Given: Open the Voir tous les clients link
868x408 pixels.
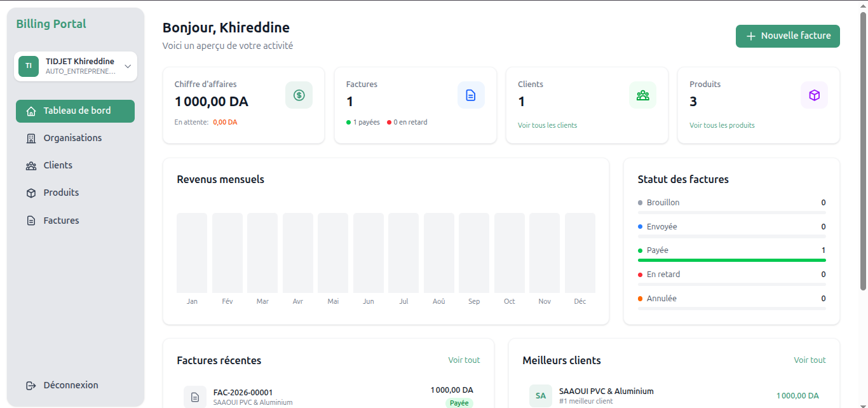Looking at the screenshot, I should click(547, 125).
